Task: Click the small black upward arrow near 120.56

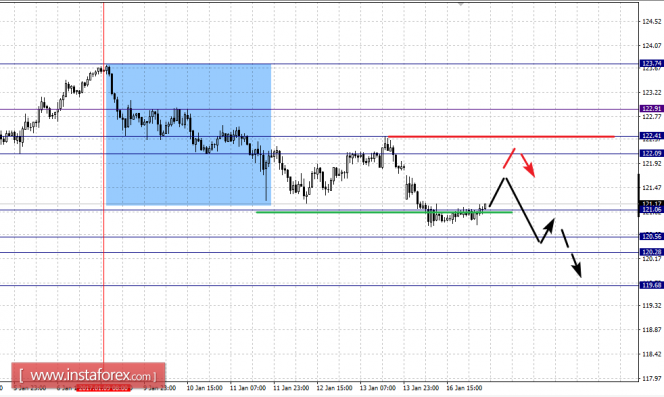Action: pos(547,230)
